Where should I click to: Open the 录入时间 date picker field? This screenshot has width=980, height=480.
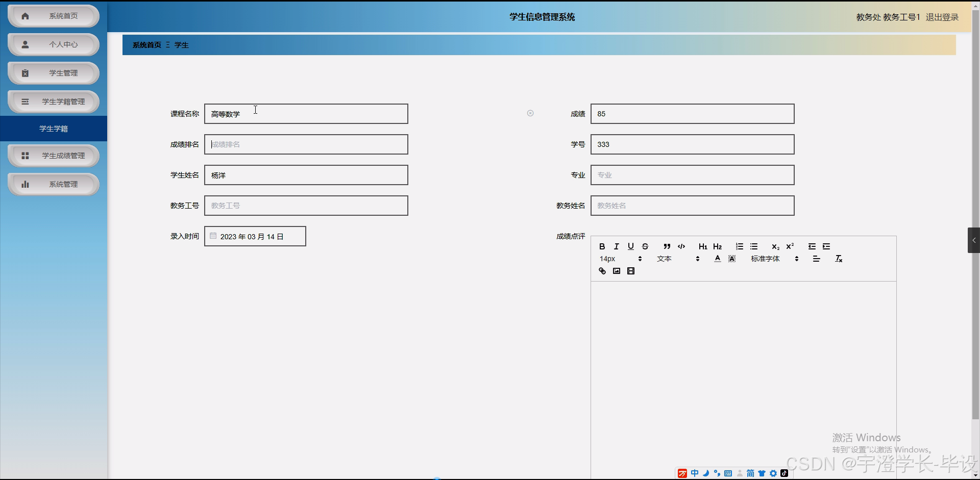(x=255, y=236)
